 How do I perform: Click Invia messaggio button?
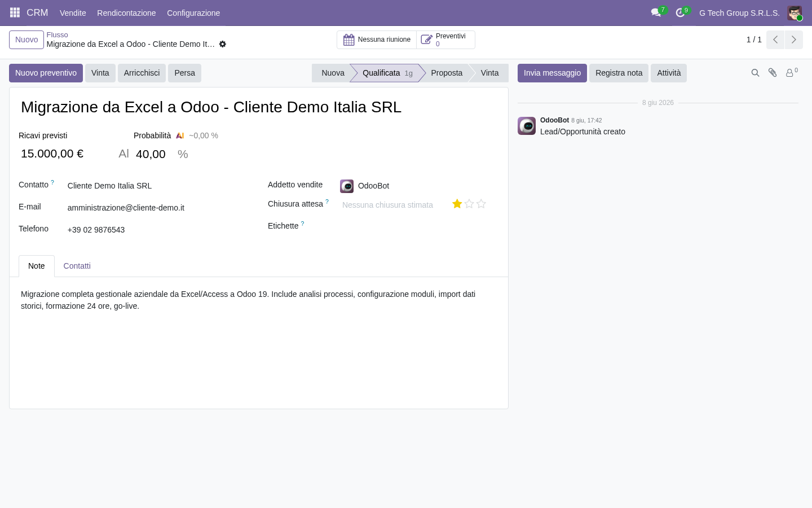pyautogui.click(x=552, y=73)
